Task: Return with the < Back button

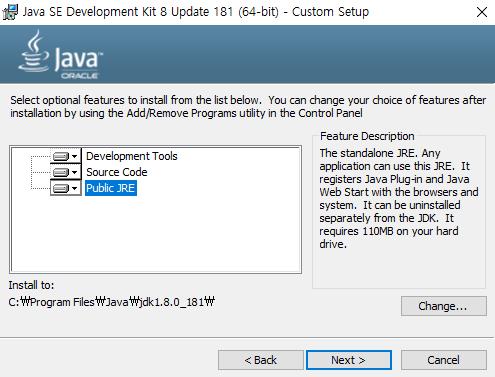Action: point(261,360)
